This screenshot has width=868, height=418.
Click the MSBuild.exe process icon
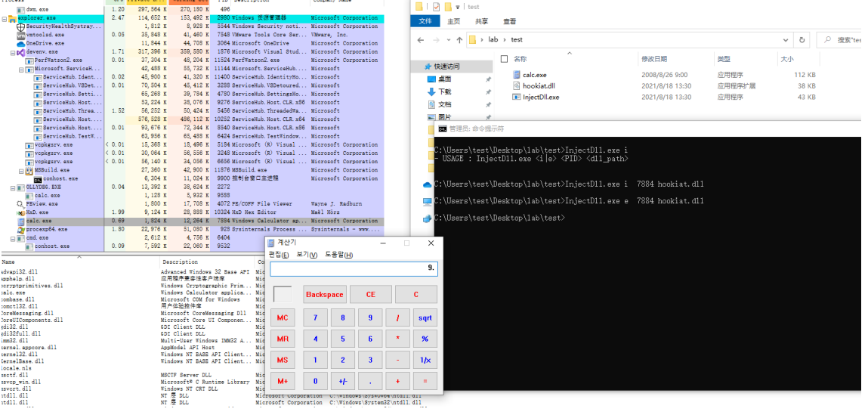point(30,171)
